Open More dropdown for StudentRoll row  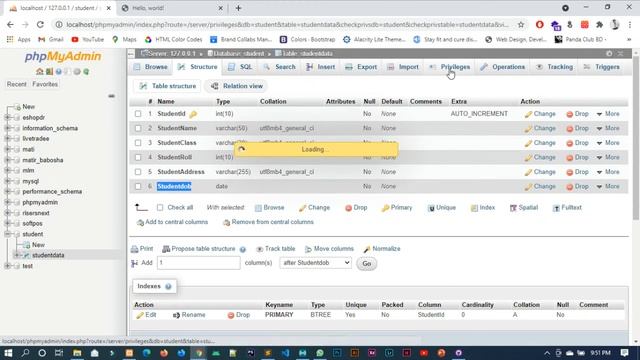(x=608, y=157)
